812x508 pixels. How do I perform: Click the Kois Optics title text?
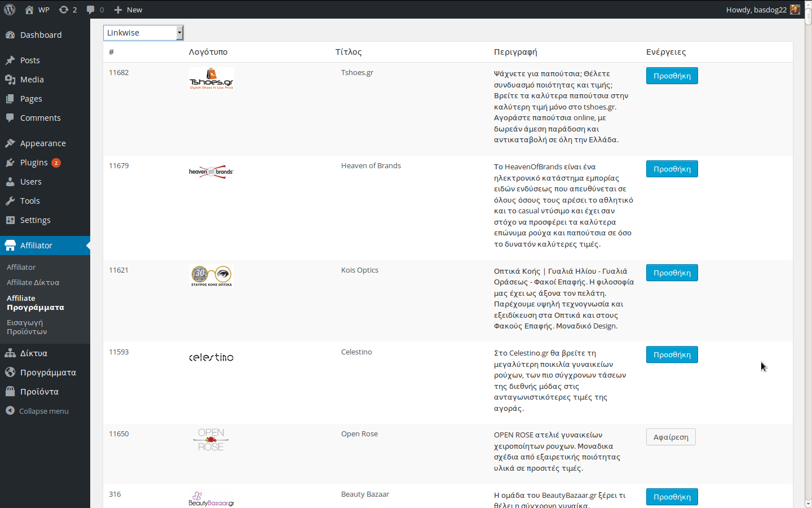point(360,270)
